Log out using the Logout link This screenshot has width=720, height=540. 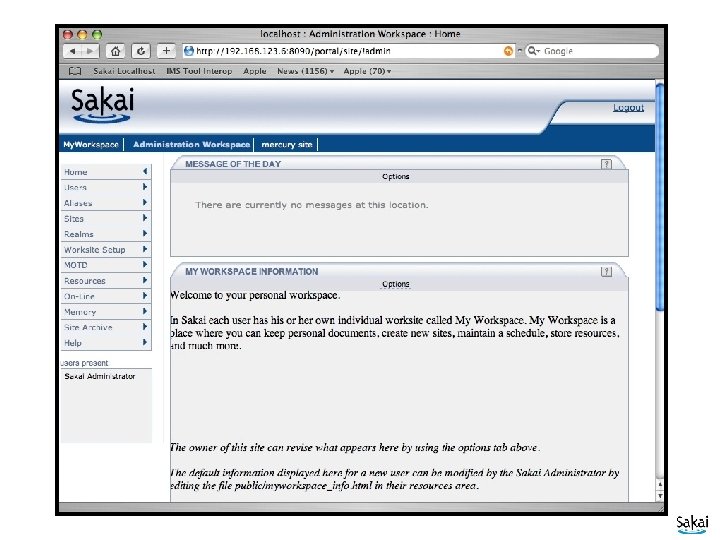(x=628, y=107)
